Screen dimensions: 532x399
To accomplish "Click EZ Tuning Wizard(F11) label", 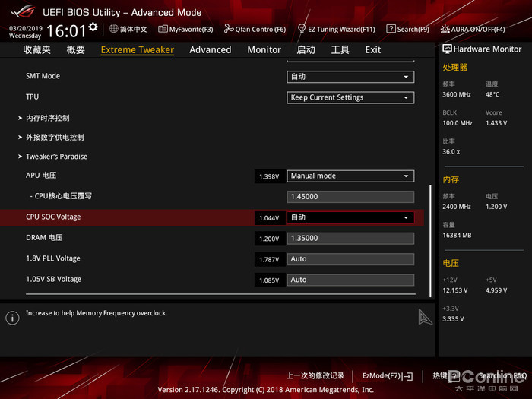I will click(342, 30).
